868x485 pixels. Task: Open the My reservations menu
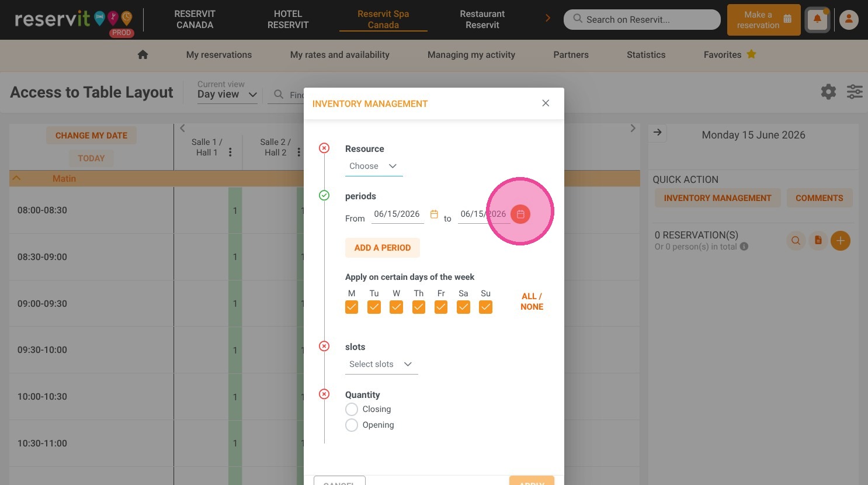pyautogui.click(x=219, y=54)
